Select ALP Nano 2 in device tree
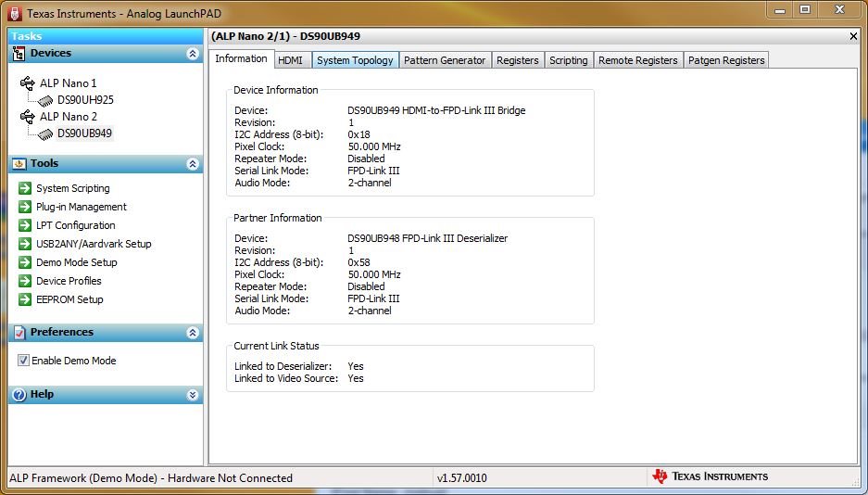Image resolution: width=868 pixels, height=495 pixels. 69,117
